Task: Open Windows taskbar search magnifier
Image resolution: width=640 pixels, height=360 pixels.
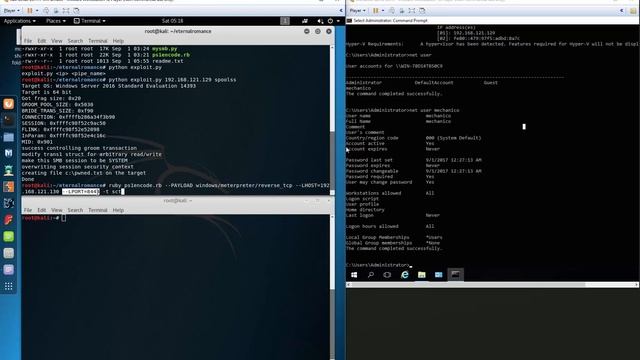Action: (x=371, y=275)
